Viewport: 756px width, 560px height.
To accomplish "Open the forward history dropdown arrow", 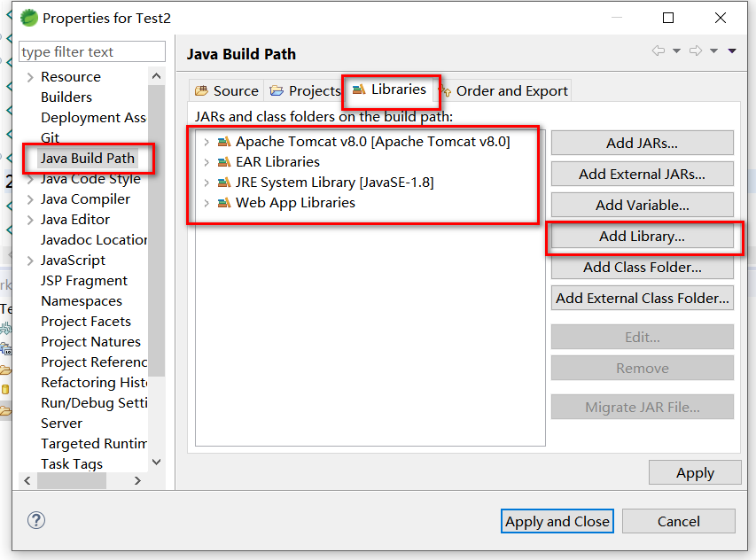I will pos(713,51).
